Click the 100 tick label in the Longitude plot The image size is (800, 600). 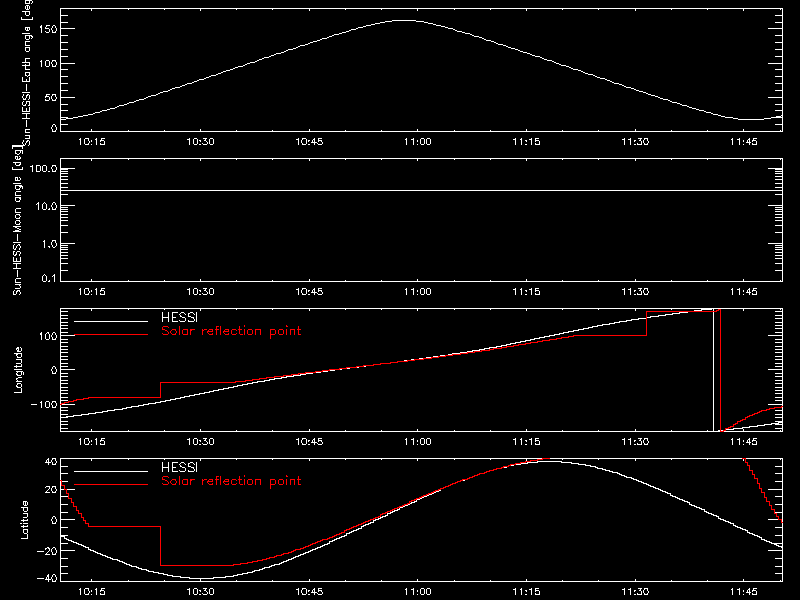pyautogui.click(x=48, y=336)
